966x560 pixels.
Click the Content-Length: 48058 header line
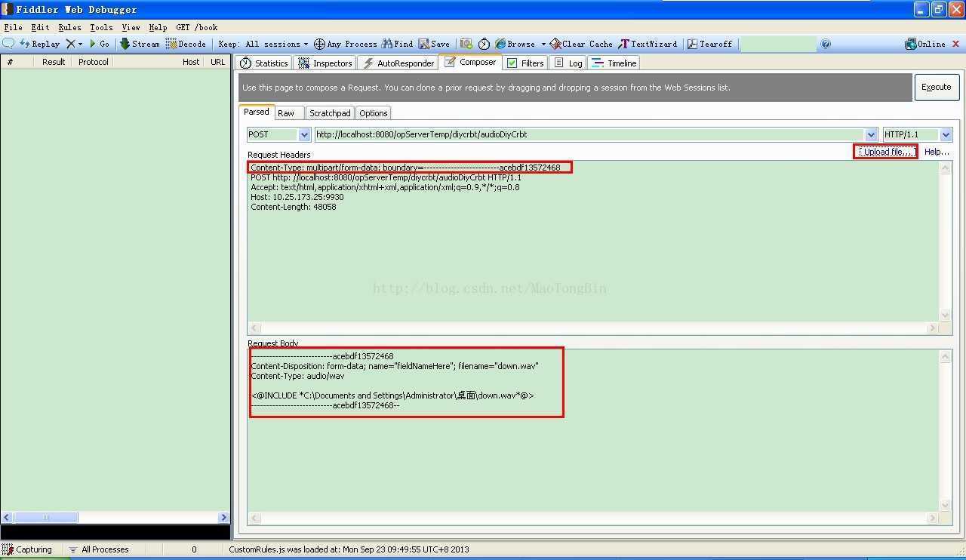(x=294, y=207)
